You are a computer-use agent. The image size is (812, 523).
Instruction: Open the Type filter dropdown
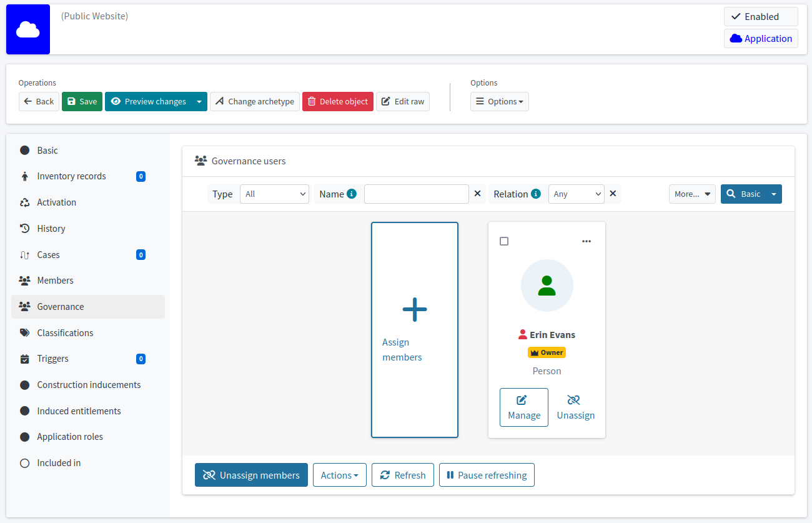[274, 194]
